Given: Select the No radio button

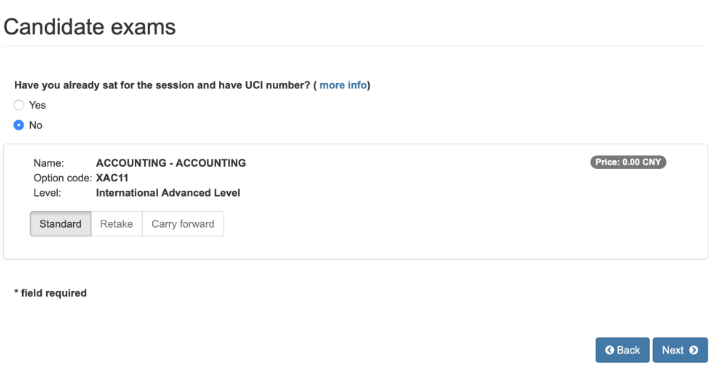Looking at the screenshot, I should pyautogui.click(x=18, y=125).
